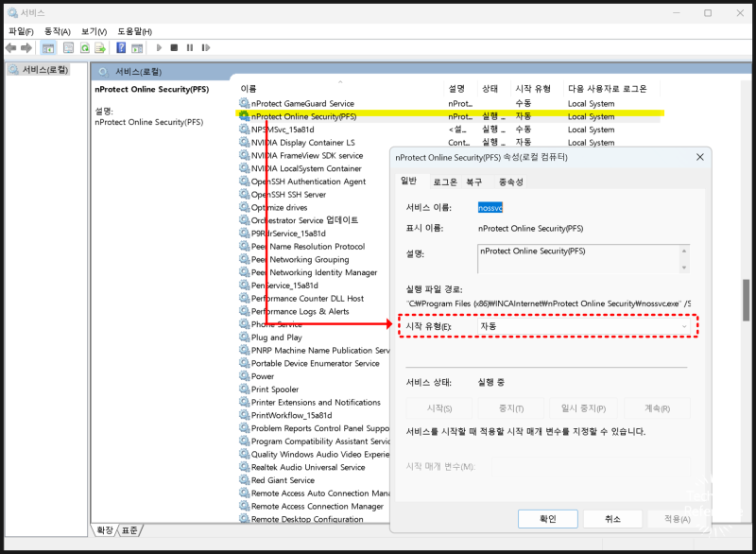Refresh the services list with the refresh icon

click(x=86, y=47)
